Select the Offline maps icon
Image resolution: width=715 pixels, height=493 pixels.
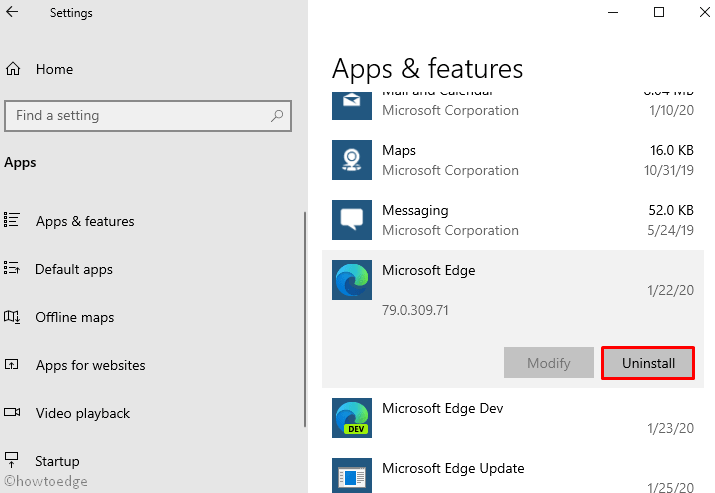12,317
